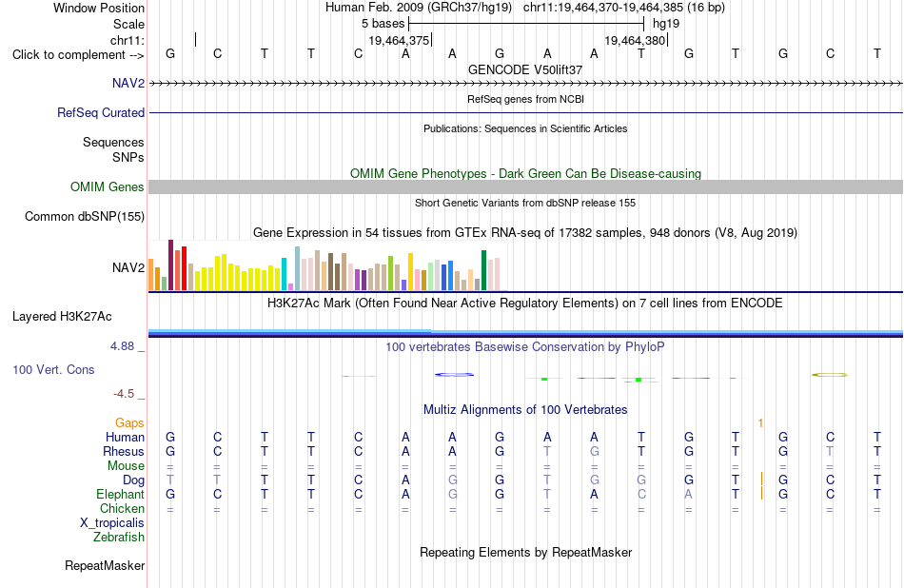Click the 19,464,375 ruler position
This screenshot has height=588, width=904.
pyautogui.click(x=399, y=40)
